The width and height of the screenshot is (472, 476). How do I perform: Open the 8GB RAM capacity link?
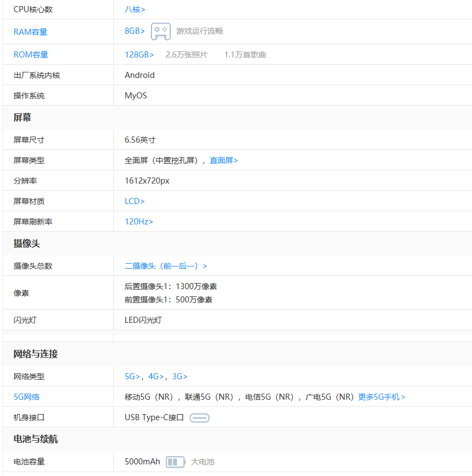(x=134, y=31)
